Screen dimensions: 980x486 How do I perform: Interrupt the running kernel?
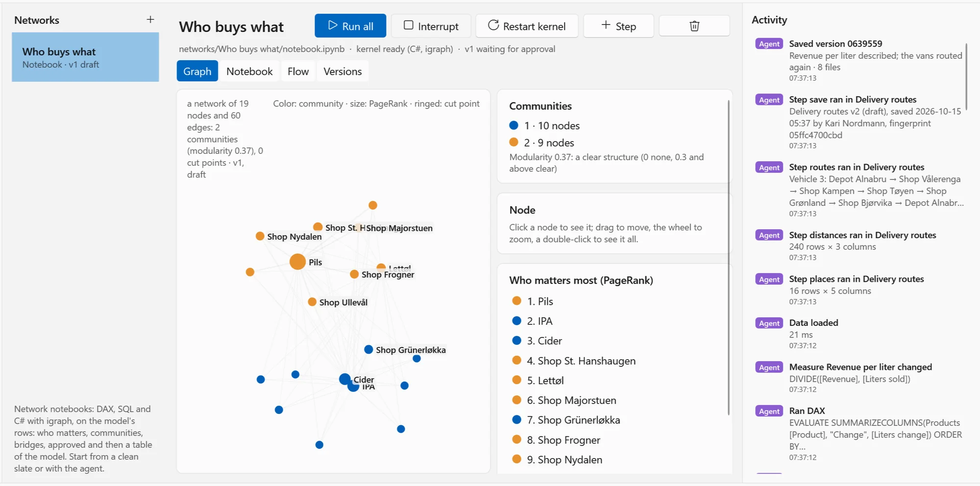[x=431, y=26]
